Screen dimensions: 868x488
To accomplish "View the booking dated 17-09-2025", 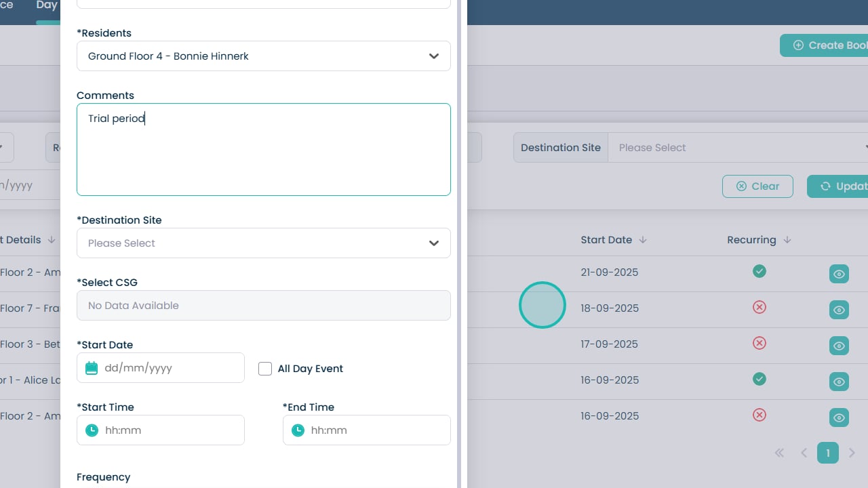I will pyautogui.click(x=839, y=346).
